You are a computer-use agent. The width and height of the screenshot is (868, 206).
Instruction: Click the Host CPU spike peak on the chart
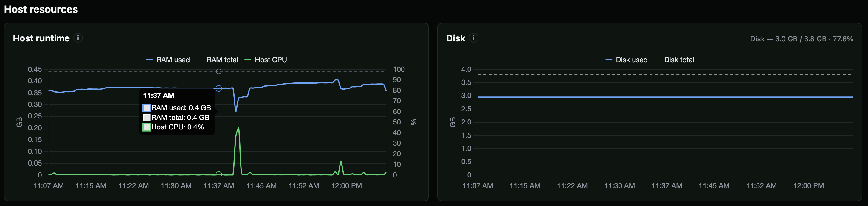(x=238, y=128)
